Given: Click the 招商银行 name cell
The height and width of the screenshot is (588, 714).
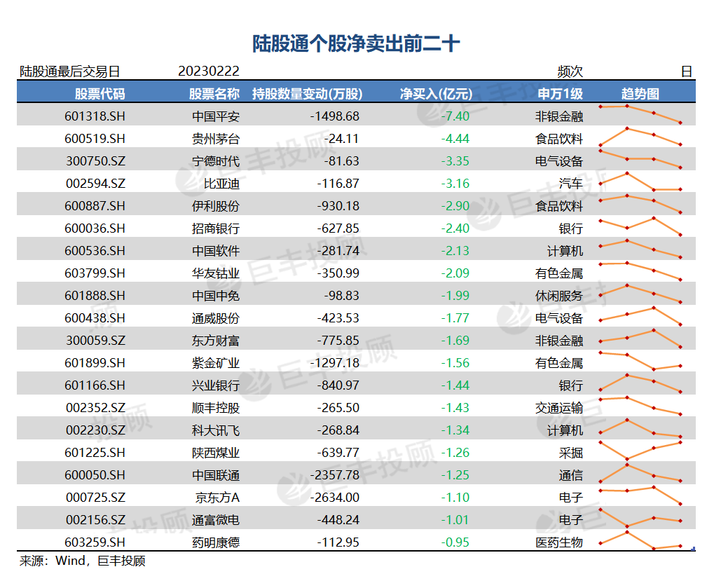Looking at the screenshot, I should (215, 228).
